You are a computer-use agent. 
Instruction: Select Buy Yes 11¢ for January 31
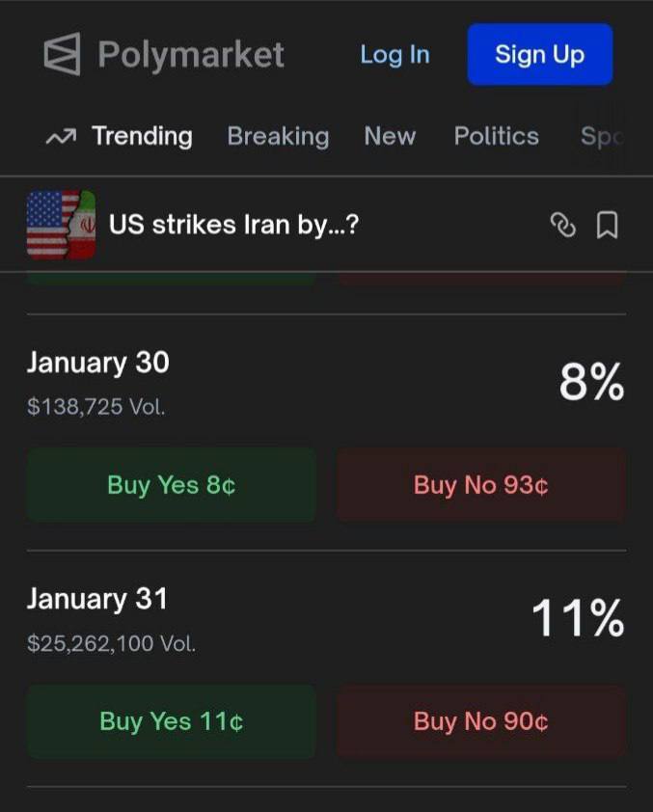coord(172,721)
